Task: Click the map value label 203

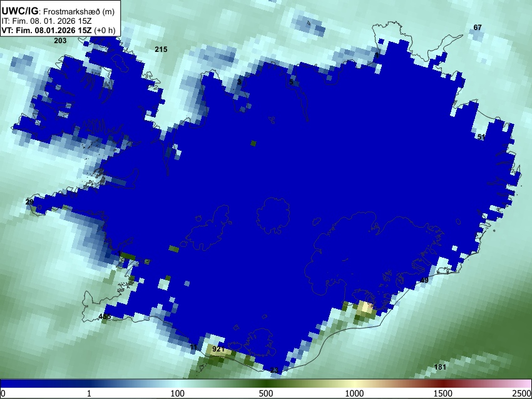Action: tap(60, 41)
